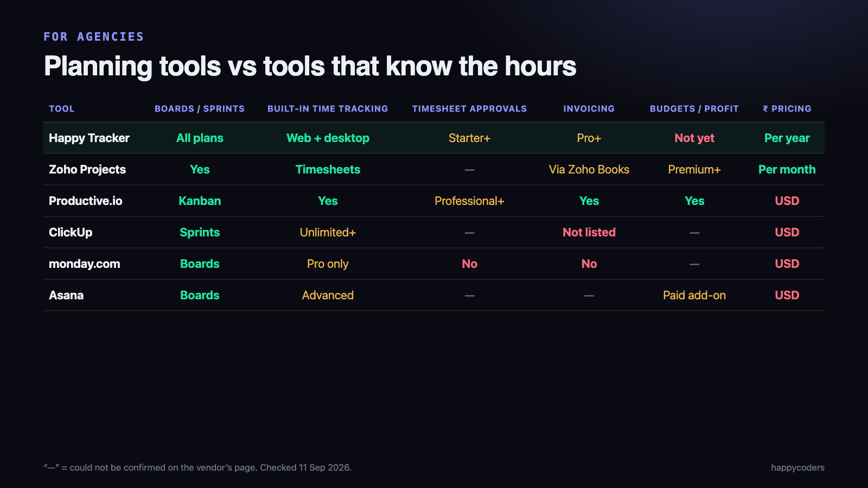Click the 'Paid add-on' cell
Viewport: 868px width, 488px height.
tap(694, 296)
